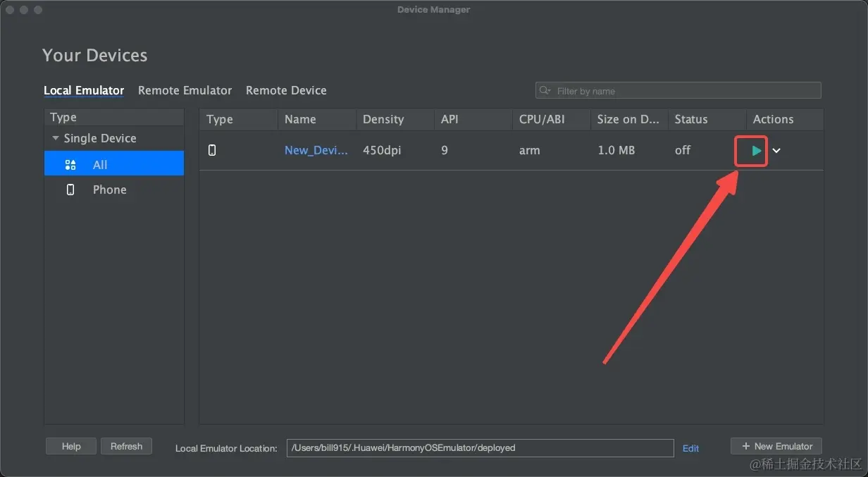Click the Help button

(x=71, y=446)
